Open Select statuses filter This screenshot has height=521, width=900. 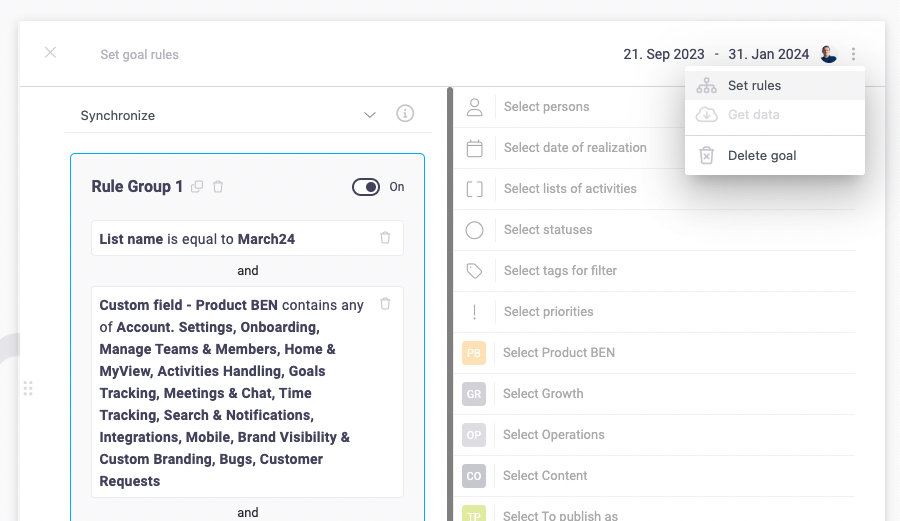(x=548, y=230)
